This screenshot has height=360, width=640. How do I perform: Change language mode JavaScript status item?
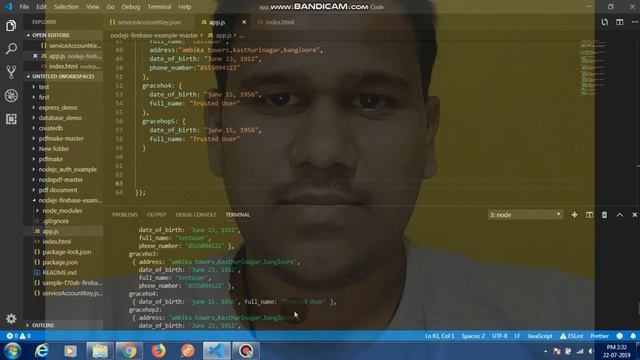click(540, 336)
